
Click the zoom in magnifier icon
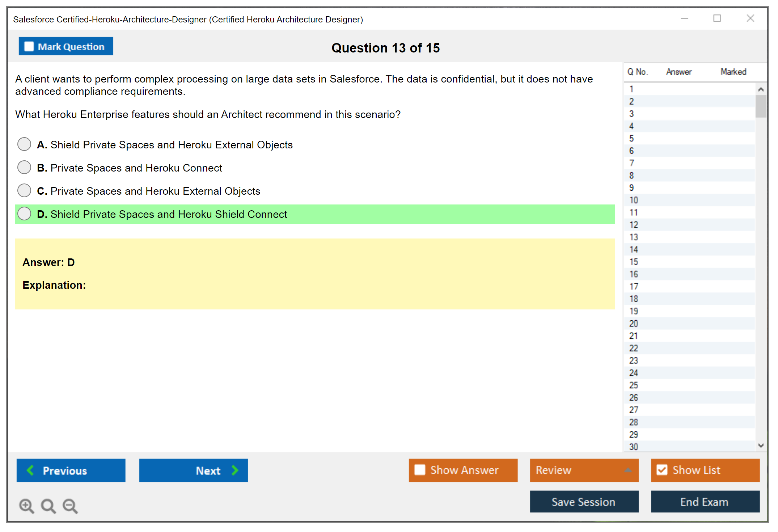[x=26, y=506]
